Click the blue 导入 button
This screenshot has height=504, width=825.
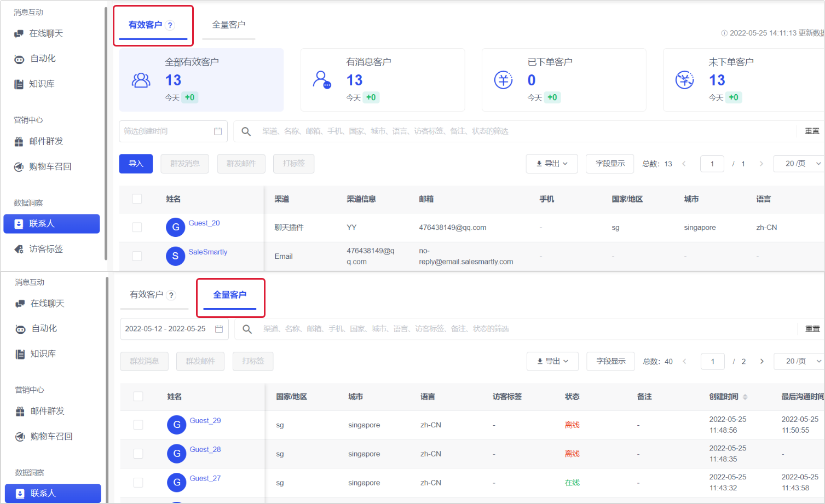(136, 164)
